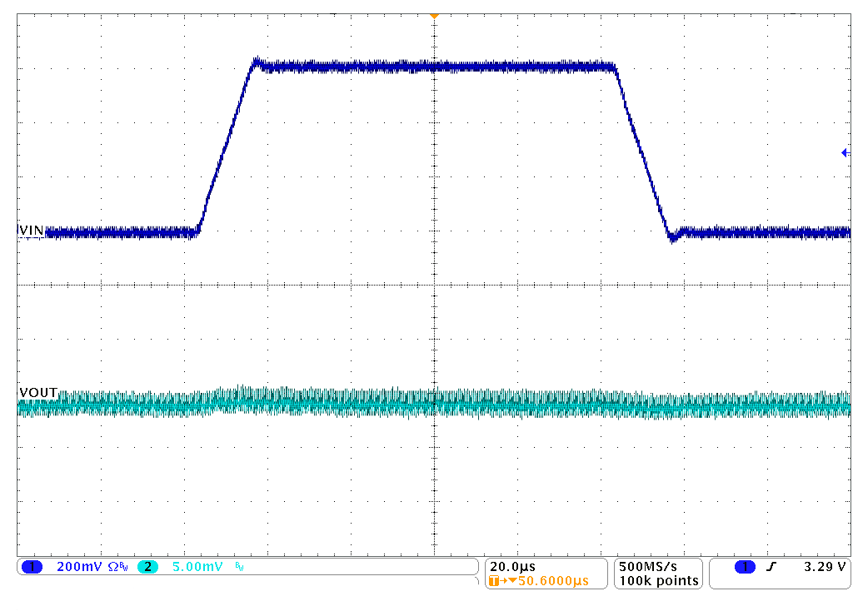Screen dimensions: 853x616
Task: Click the orange trigger position marker on top
Action: (x=433, y=15)
